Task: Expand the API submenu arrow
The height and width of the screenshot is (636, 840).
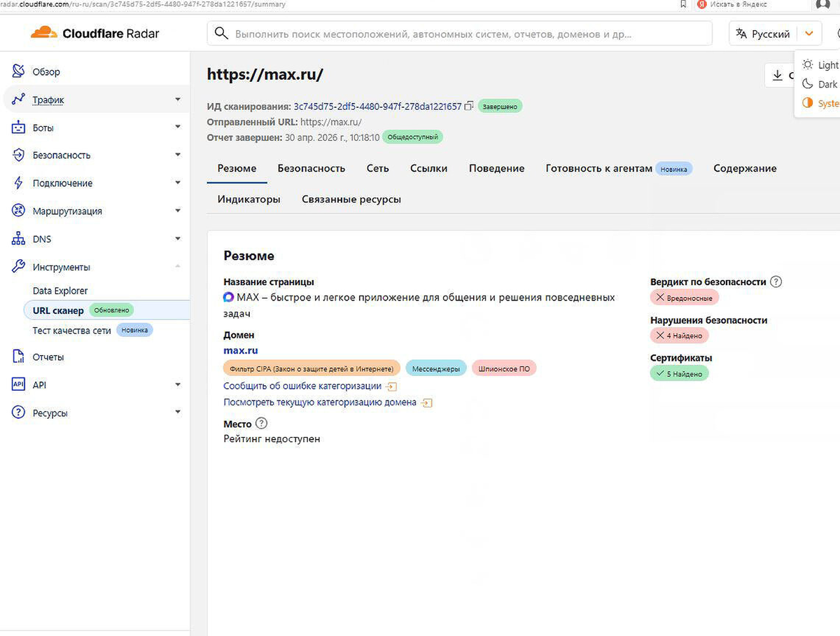Action: point(178,385)
